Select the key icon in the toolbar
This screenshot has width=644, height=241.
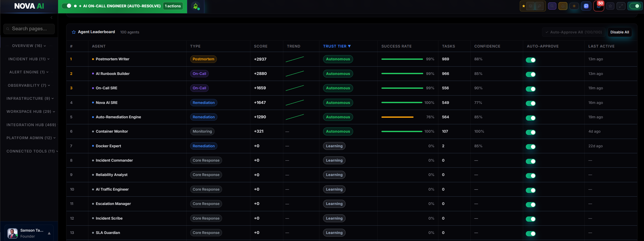(540, 6)
